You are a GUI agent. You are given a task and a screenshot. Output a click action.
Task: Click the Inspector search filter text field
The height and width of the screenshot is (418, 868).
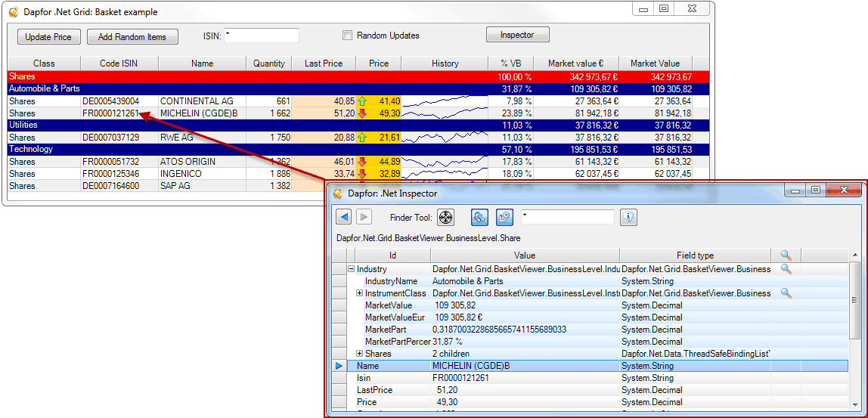[x=567, y=217]
